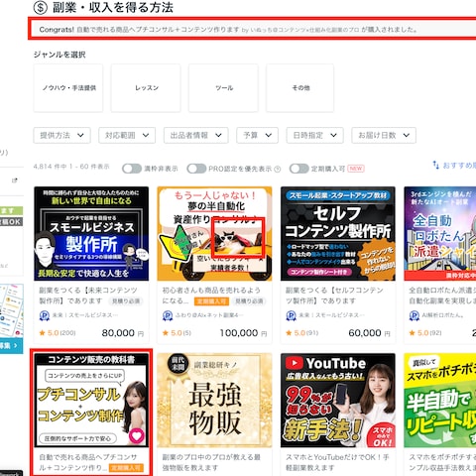Image resolution: width=476 pixels, height=476 pixels.
Task: Click PRO badge icon beside AI解析ロボたん seller
Action: [x=415, y=315]
